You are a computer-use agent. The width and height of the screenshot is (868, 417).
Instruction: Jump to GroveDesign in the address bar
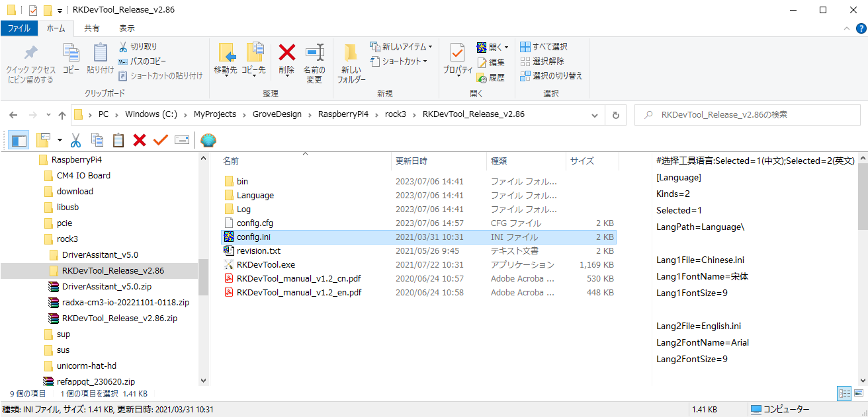click(277, 114)
